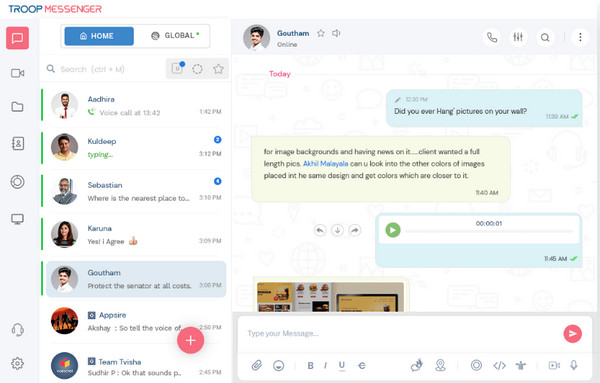Click Goutham's profile picture in chat header
This screenshot has width=600, height=383.
tap(256, 37)
